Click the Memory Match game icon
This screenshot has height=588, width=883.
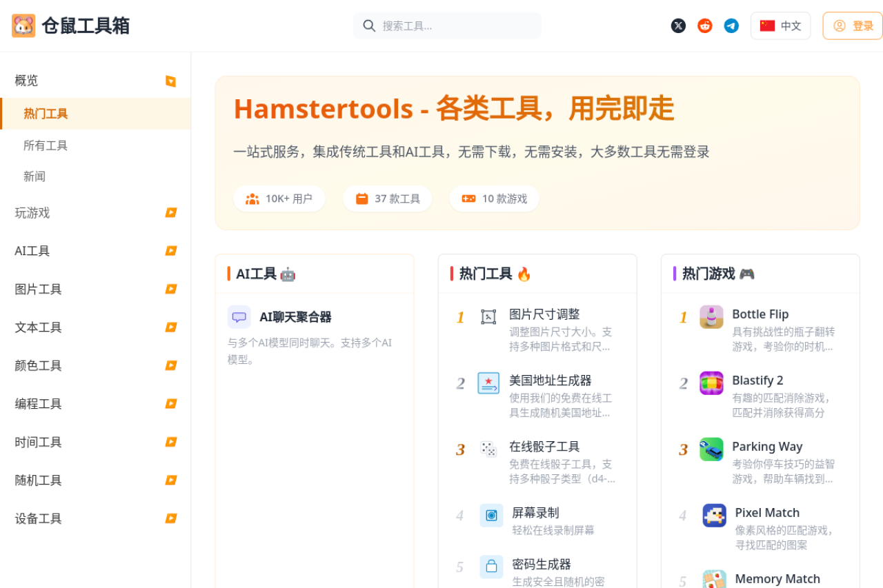coord(714,579)
